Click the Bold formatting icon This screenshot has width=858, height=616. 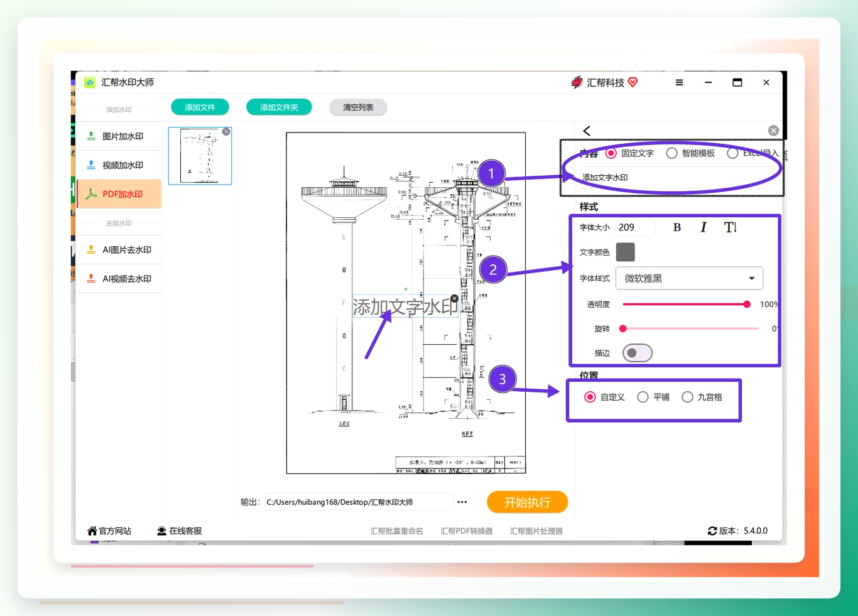click(677, 227)
